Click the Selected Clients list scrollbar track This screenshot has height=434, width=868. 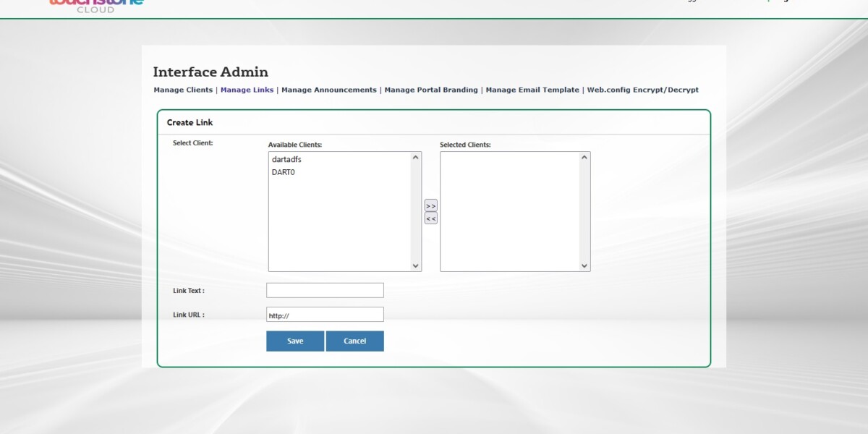coord(584,210)
